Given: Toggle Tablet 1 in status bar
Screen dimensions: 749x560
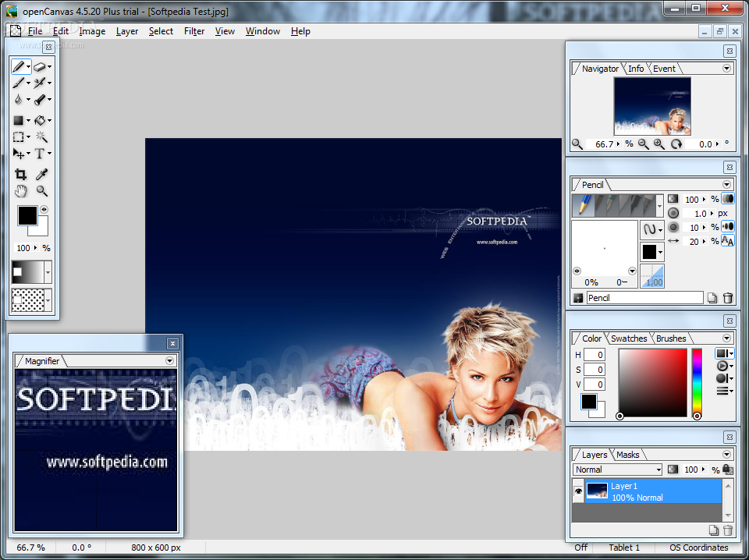Looking at the screenshot, I should (x=624, y=548).
